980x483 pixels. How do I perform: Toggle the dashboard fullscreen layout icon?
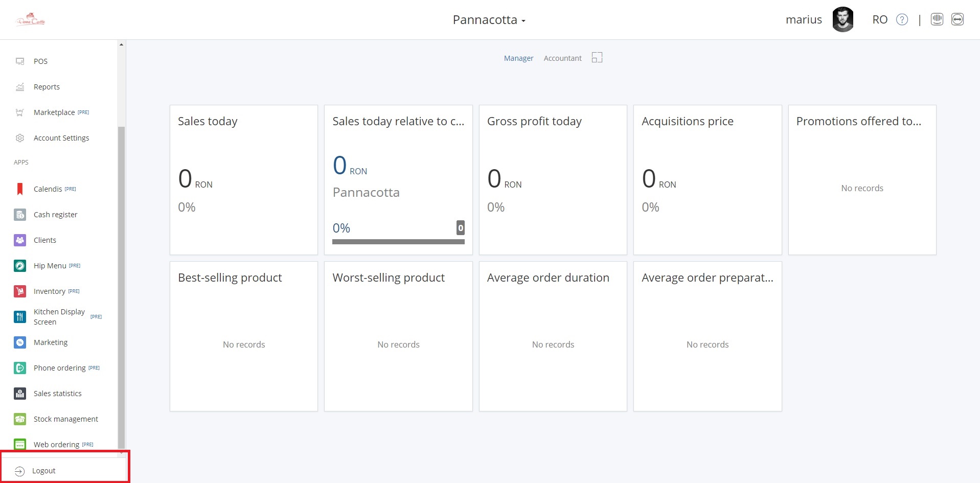tap(597, 58)
